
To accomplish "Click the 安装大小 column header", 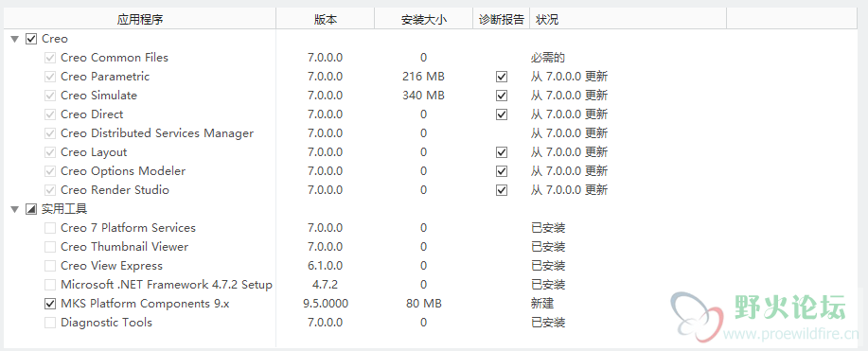I will point(423,19).
